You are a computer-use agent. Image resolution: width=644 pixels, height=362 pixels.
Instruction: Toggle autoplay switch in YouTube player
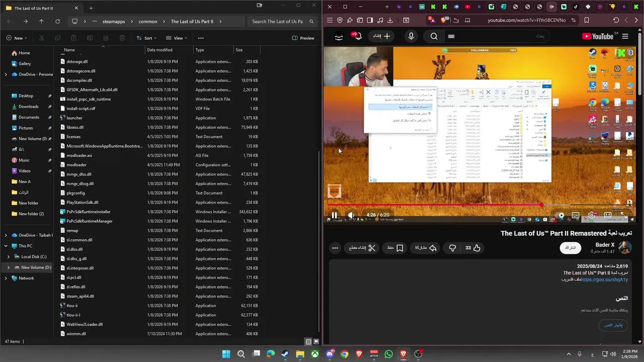pos(558,215)
